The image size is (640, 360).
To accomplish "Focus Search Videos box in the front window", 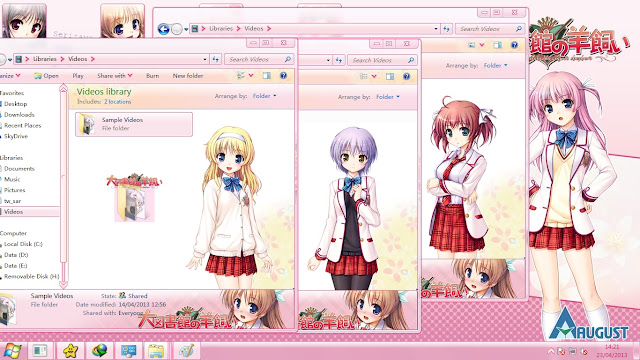I will pos(255,60).
